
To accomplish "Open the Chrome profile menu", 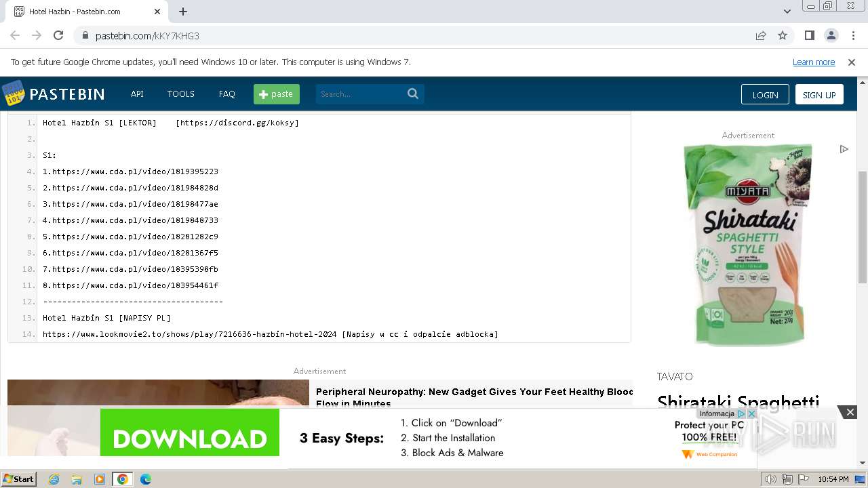I will click(831, 35).
